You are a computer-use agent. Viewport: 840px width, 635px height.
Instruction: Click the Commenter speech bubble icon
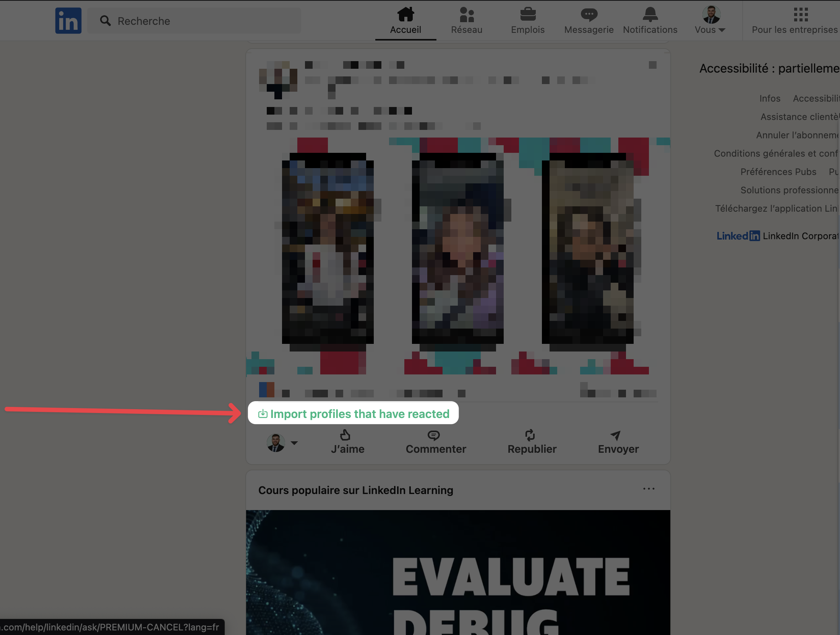tap(433, 435)
